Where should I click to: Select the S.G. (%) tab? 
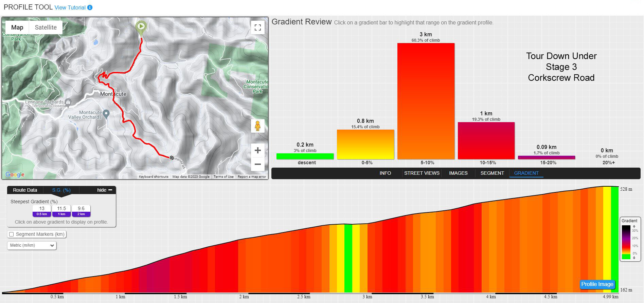[x=61, y=190]
